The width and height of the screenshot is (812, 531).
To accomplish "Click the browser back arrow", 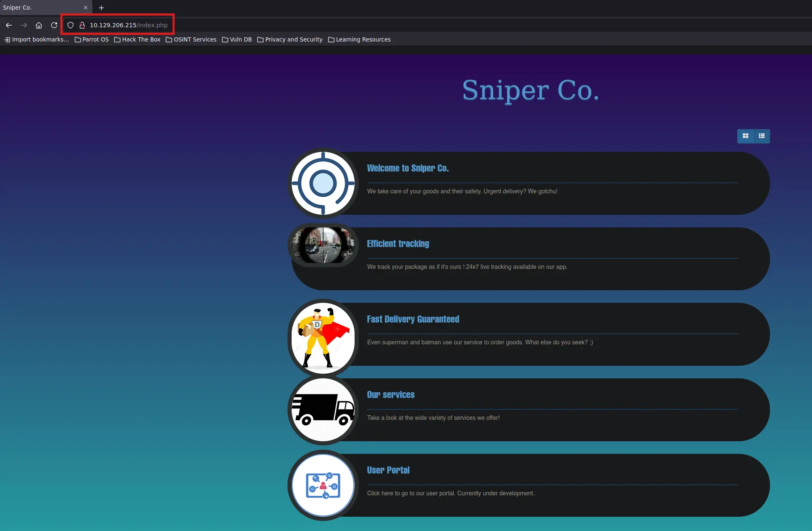I will coord(9,25).
